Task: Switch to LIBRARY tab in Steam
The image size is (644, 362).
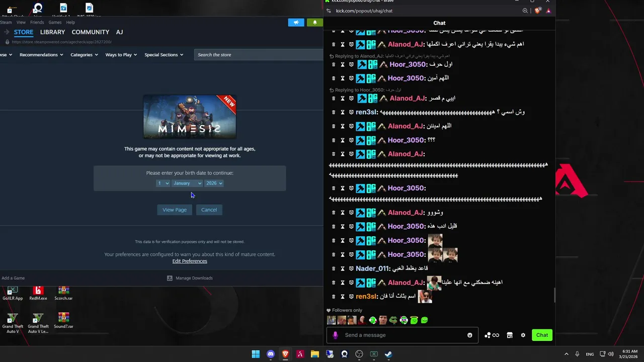Action: coord(53,32)
